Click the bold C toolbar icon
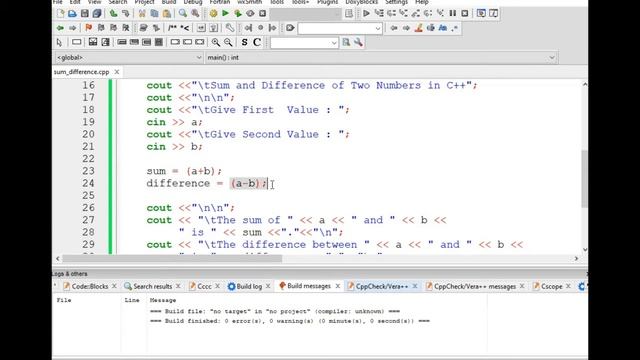The height and width of the screenshot is (360, 640). [x=257, y=42]
